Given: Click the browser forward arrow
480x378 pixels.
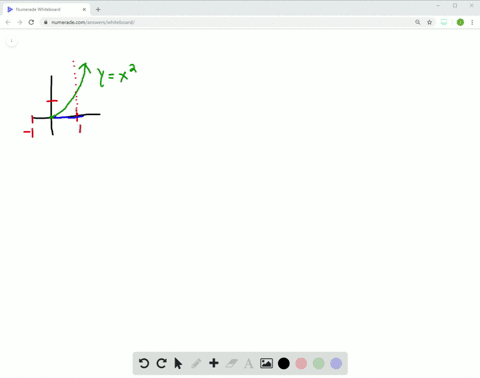Looking at the screenshot, I should tap(20, 22).
